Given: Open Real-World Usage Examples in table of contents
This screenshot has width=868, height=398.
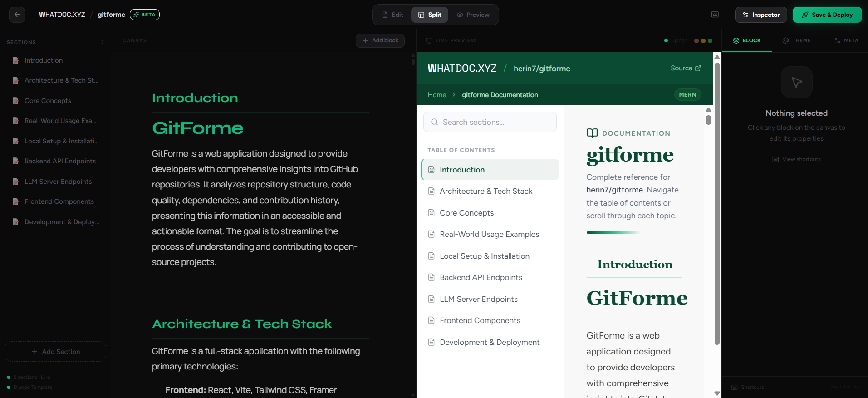Looking at the screenshot, I should (490, 234).
